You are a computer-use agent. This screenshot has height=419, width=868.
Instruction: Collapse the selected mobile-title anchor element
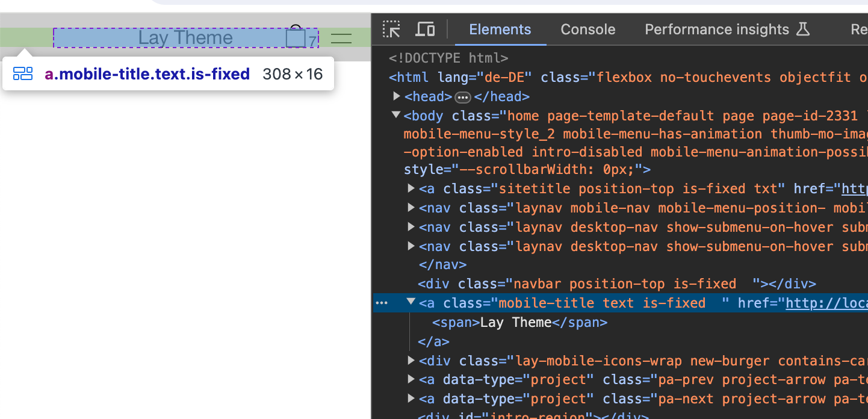coord(411,303)
